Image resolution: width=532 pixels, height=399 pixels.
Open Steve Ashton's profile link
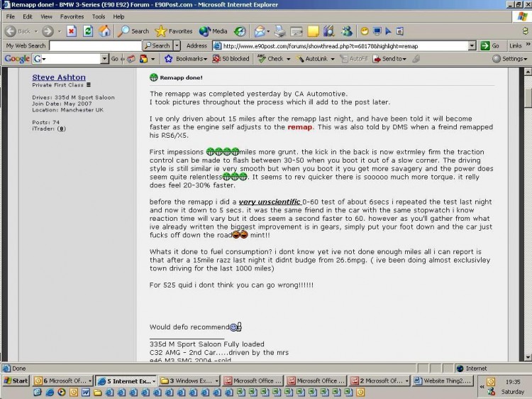[59, 77]
